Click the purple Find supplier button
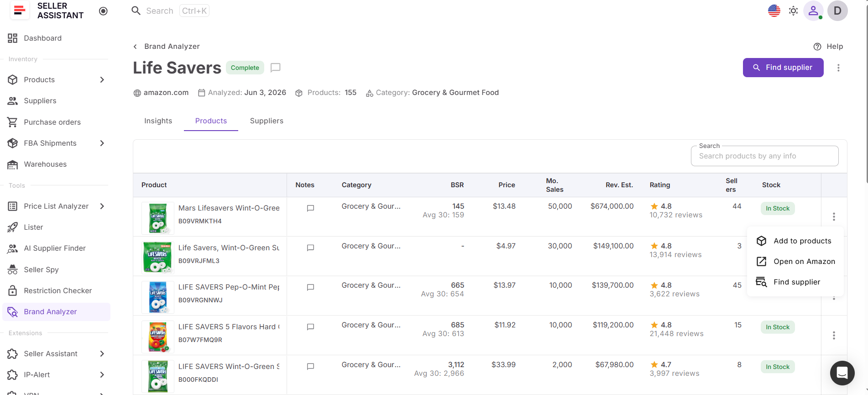Screen dimensions: 868x395 coord(783,68)
